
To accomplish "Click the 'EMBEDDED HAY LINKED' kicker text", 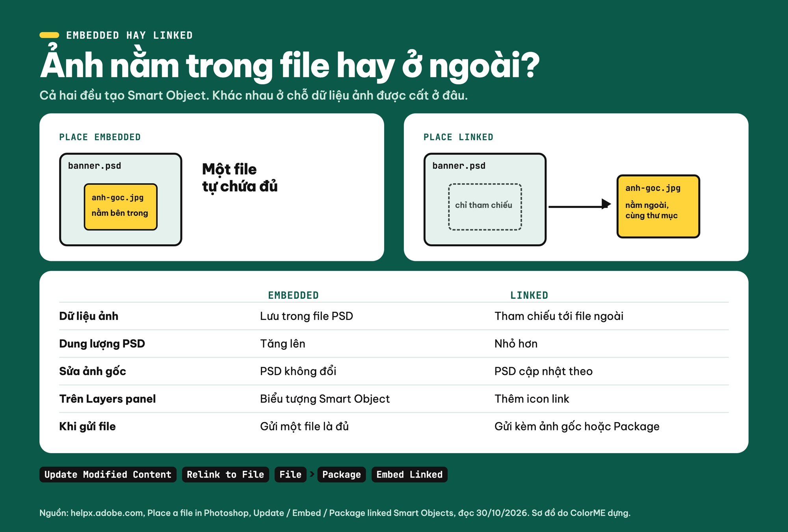I will click(x=130, y=35).
